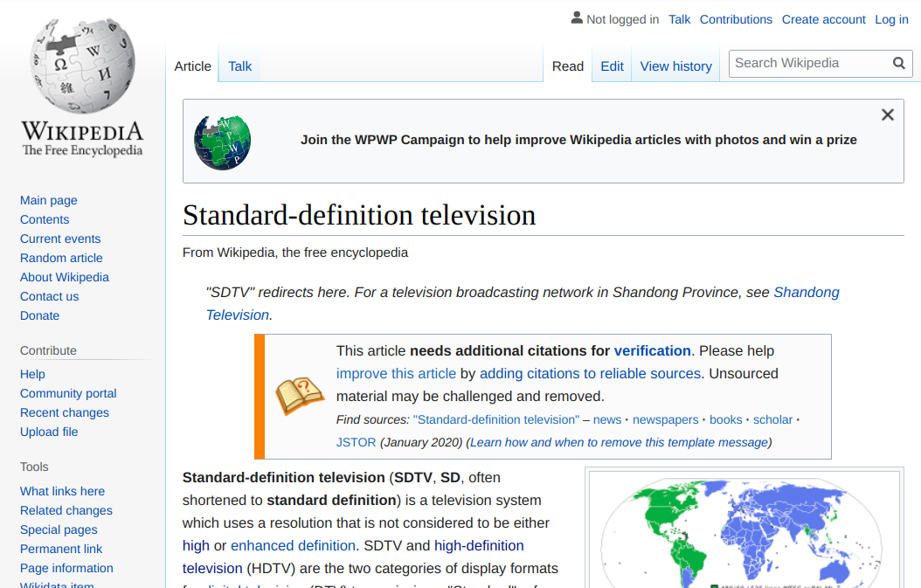Image resolution: width=921 pixels, height=588 pixels.
Task: Open Learn how to remove template message
Action: 619,442
